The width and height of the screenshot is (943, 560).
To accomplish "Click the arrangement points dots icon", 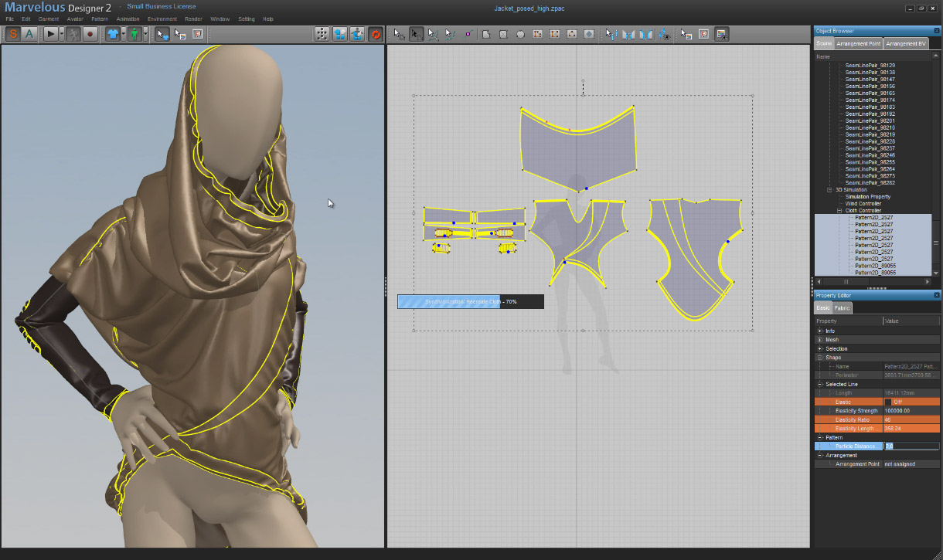I will (322, 34).
